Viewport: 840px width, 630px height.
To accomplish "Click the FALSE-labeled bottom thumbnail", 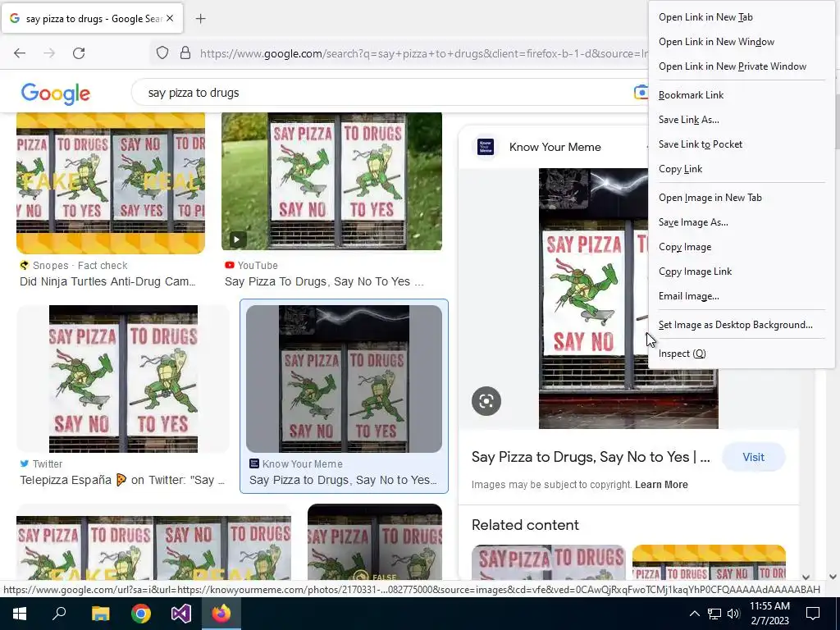I will 374,541.
